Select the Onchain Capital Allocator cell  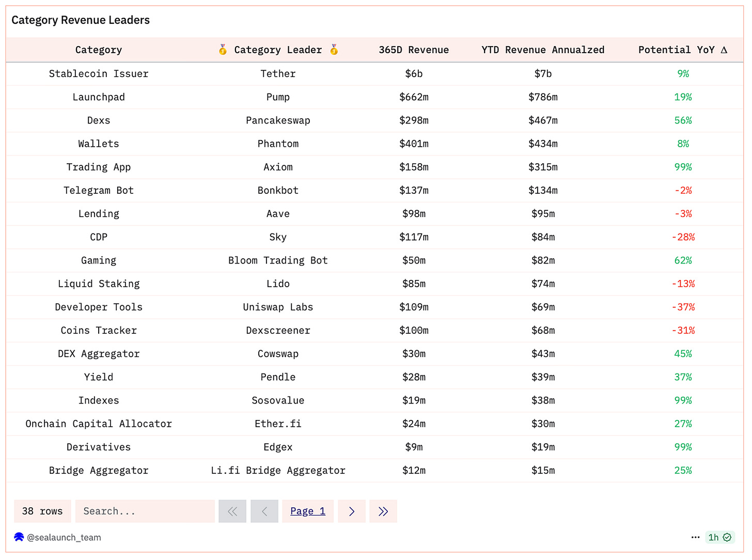pyautogui.click(x=99, y=424)
